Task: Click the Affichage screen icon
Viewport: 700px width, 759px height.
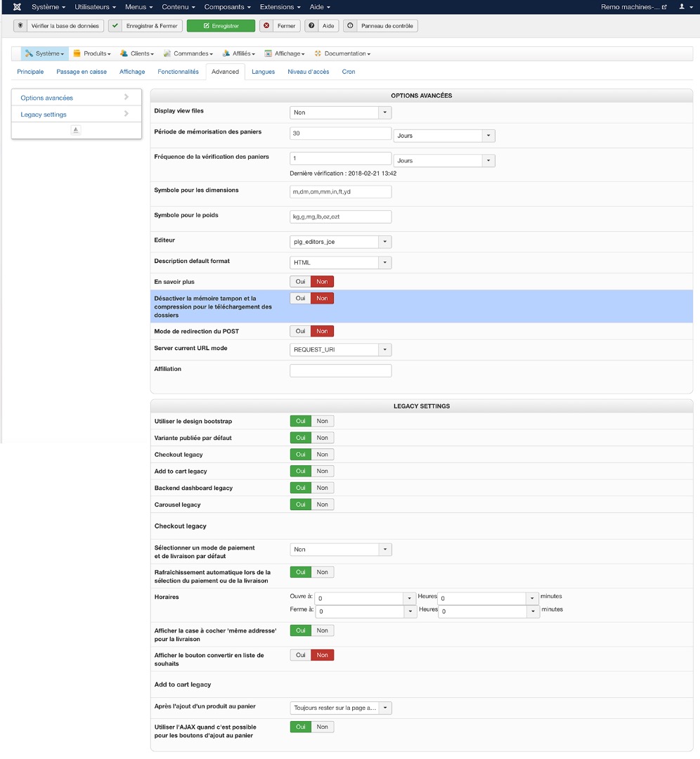Action: tap(268, 53)
